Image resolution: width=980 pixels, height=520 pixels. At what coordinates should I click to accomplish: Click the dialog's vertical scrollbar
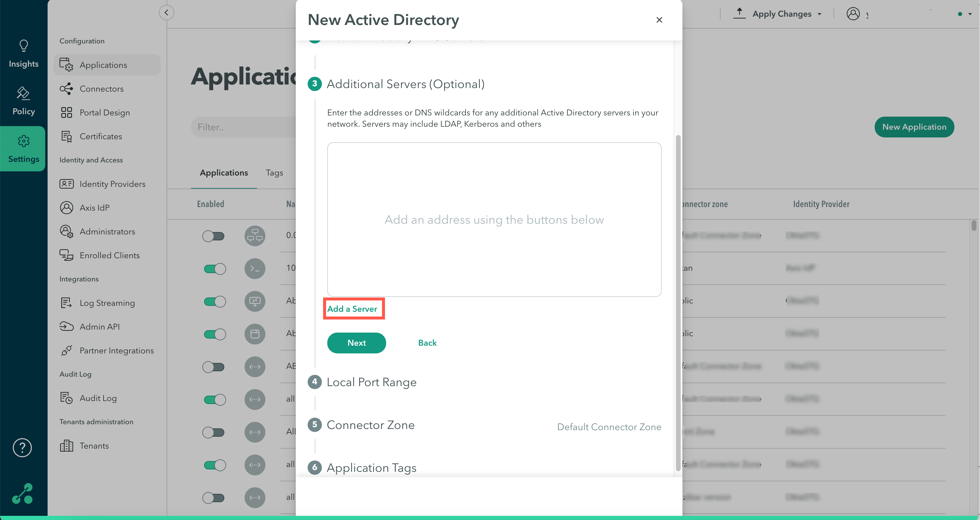pos(678,303)
